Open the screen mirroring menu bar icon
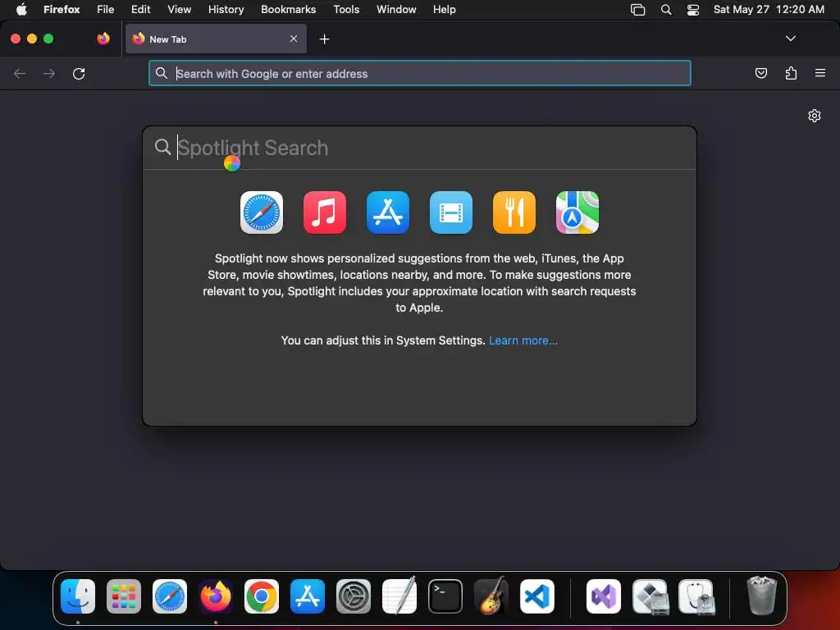 (637, 10)
